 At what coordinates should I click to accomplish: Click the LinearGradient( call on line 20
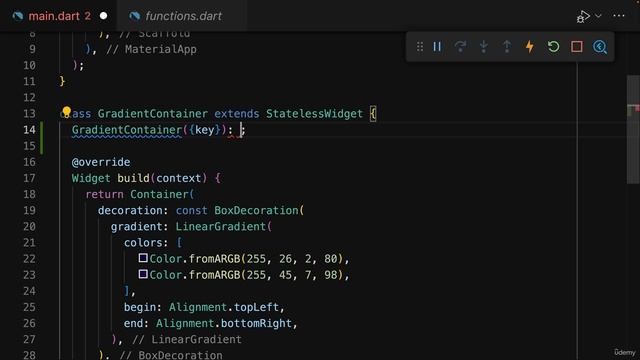pos(224,227)
